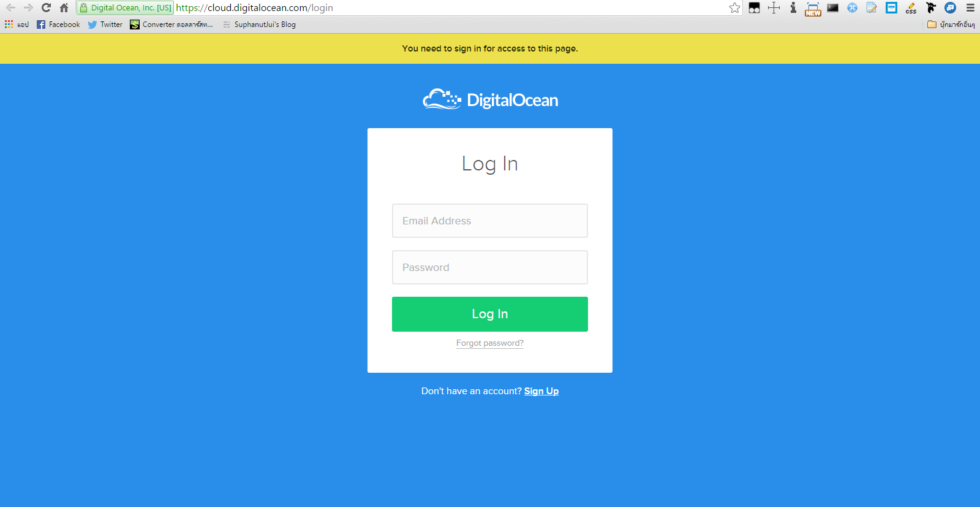Open the black figure 'i' extension

[x=793, y=8]
